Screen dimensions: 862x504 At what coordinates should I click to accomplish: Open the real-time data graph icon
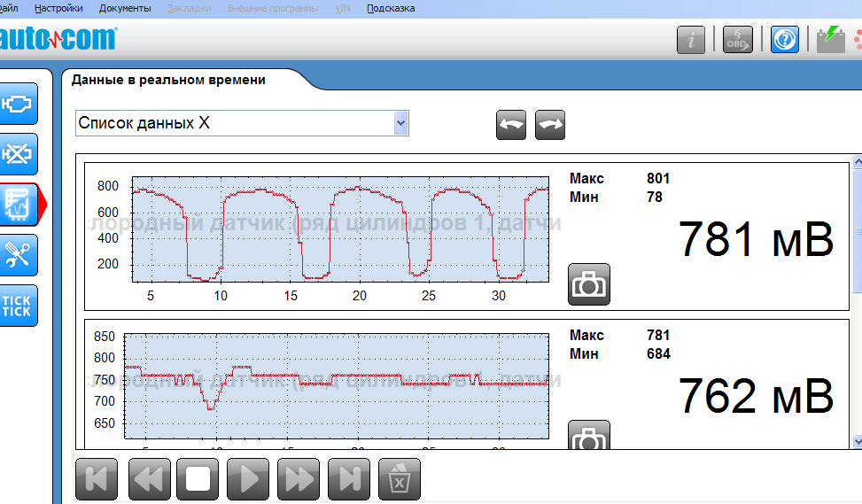click(19, 205)
